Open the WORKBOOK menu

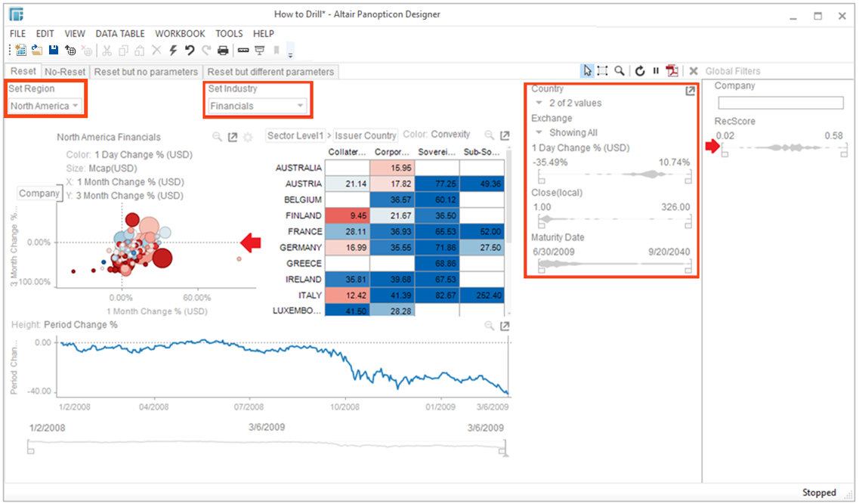pos(181,33)
